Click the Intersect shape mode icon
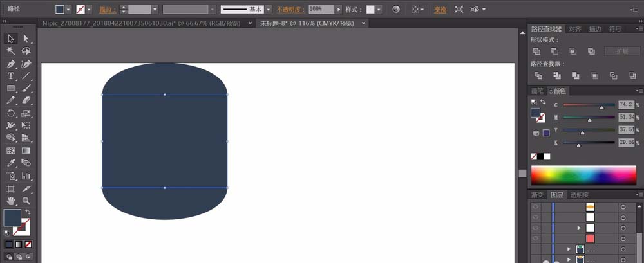This screenshot has width=644, height=263. click(573, 51)
